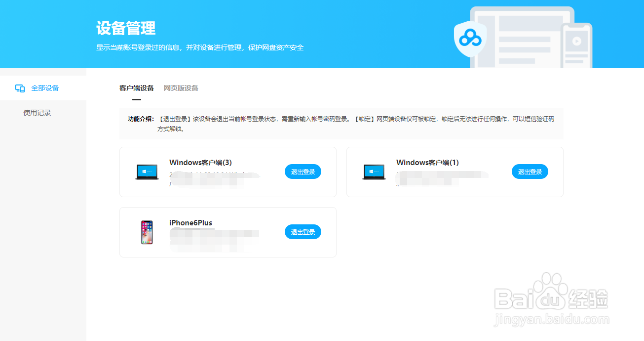
Task: Click the laptop icon of Windows客户端(3)
Action: click(147, 172)
